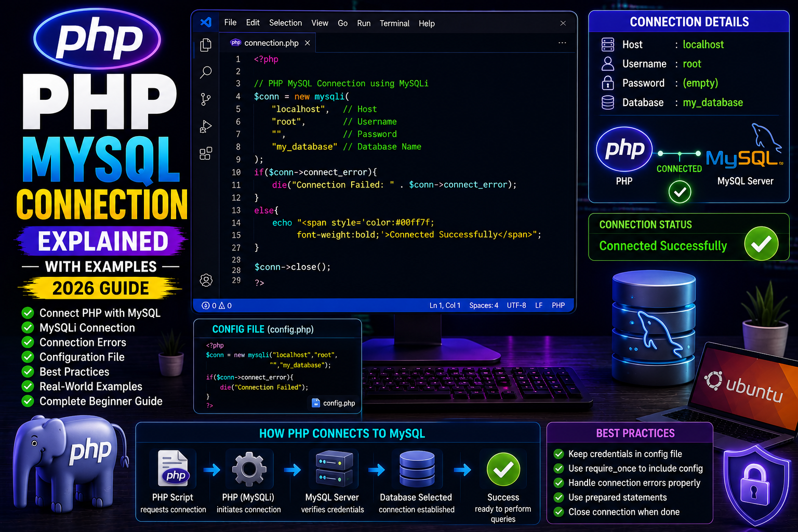This screenshot has width=798, height=532.
Task: Click code line "$conn->close();"
Action: click(292, 267)
